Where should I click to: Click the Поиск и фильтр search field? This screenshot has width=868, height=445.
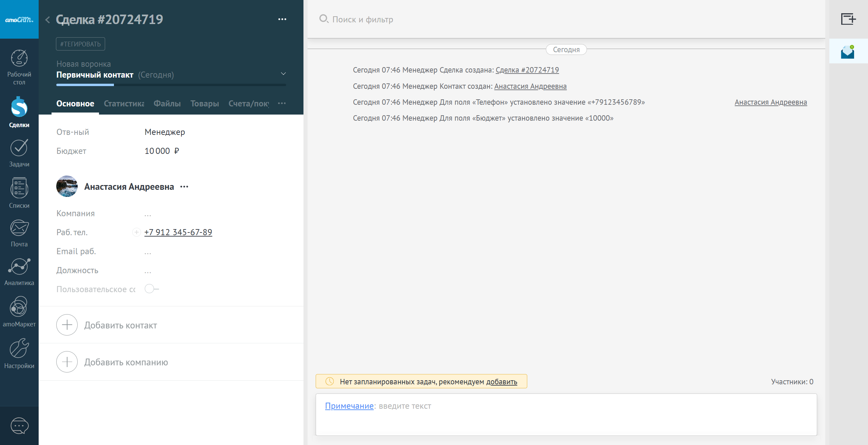(x=362, y=19)
